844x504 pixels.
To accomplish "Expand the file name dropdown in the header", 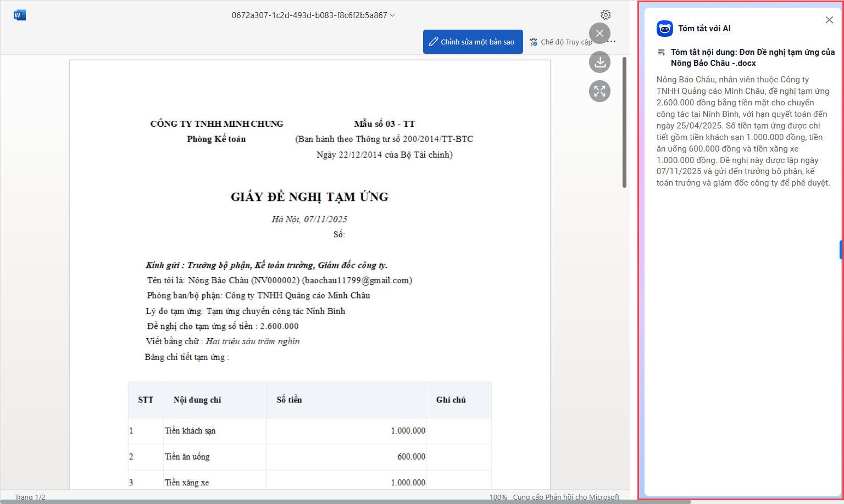I will [392, 15].
